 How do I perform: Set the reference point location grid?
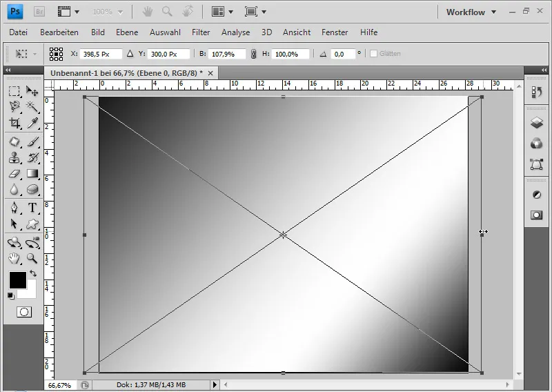(x=57, y=54)
